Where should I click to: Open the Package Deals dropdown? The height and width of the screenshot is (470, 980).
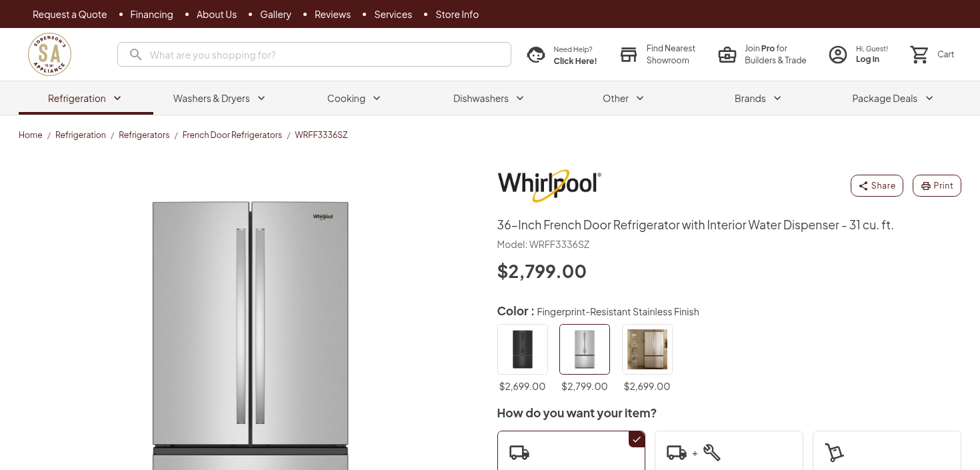[x=893, y=99]
